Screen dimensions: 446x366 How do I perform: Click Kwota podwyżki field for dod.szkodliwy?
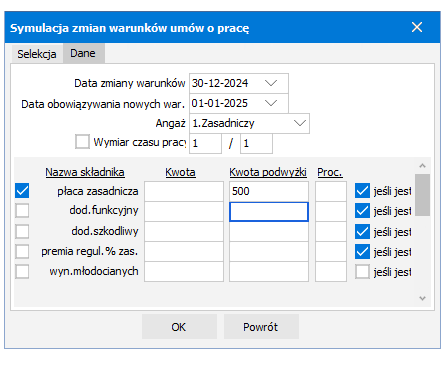tap(269, 231)
